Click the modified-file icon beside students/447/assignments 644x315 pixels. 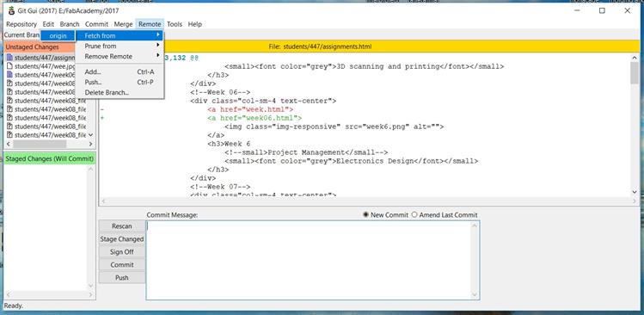(9, 58)
